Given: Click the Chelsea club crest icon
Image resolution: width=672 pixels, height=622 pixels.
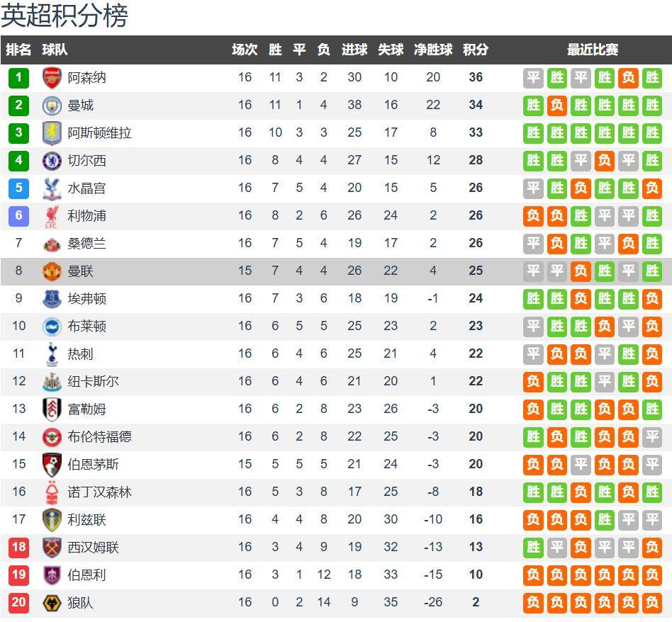Looking at the screenshot, I should (x=52, y=160).
